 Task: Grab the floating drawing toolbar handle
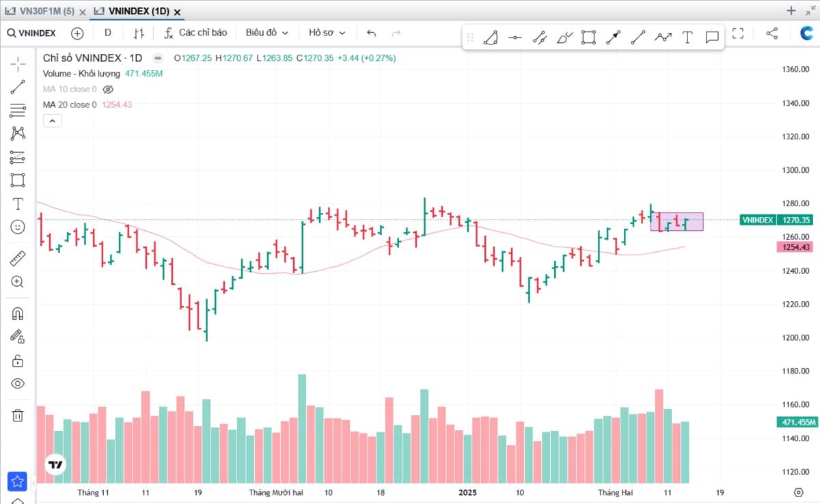pos(470,38)
